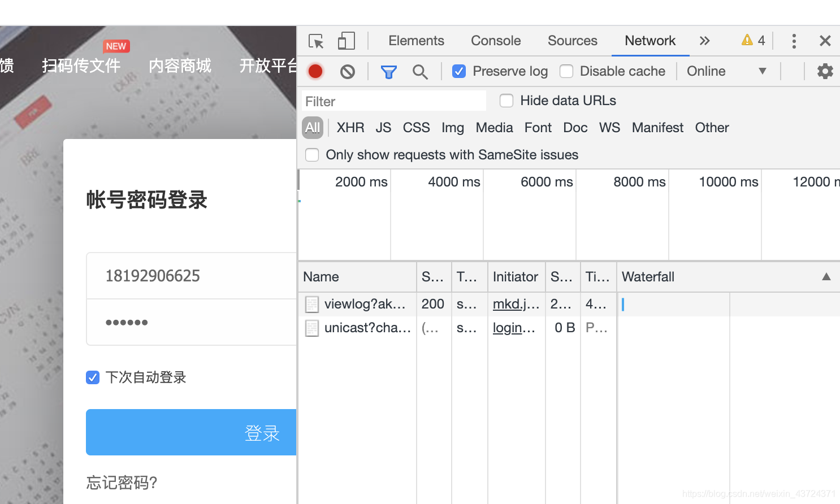
Task: Select the viewlog?ak... request row
Action: 569,304
